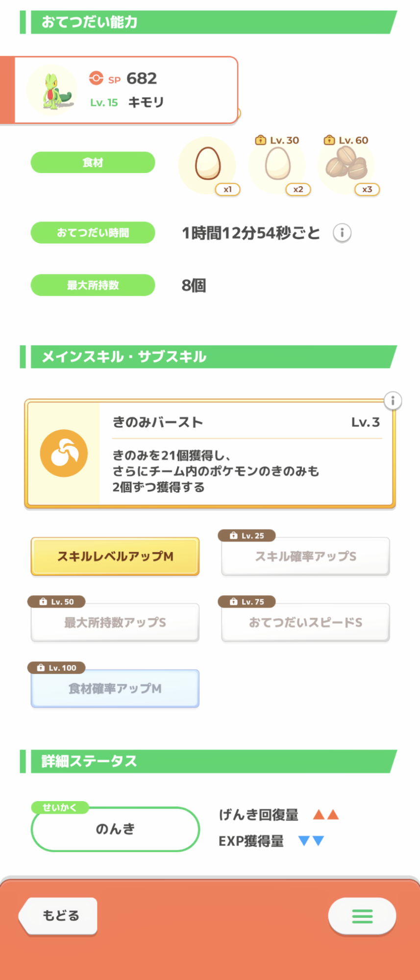The width and height of the screenshot is (420, 980).
Task: Tap the のんき nature box
Action: pos(115,829)
